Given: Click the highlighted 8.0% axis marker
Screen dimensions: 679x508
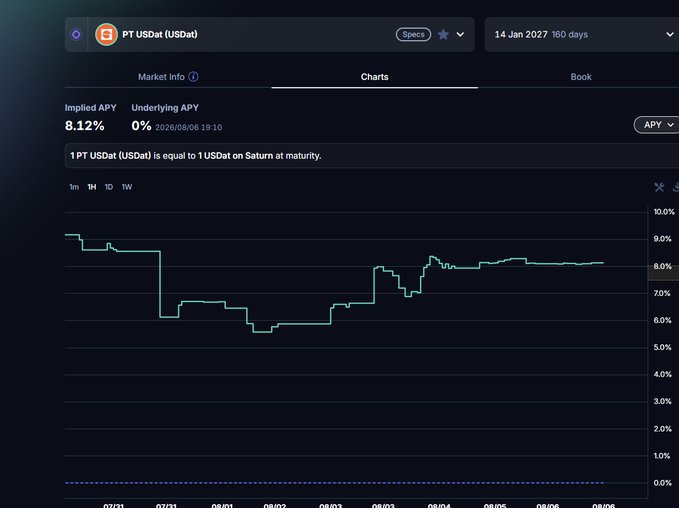Looking at the screenshot, I should (x=663, y=266).
